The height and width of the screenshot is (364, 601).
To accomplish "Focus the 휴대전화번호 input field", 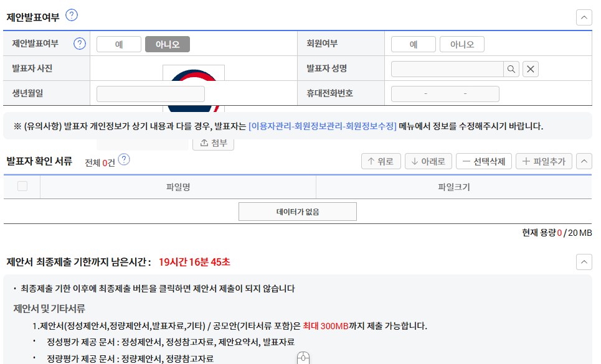I will coord(445,94).
